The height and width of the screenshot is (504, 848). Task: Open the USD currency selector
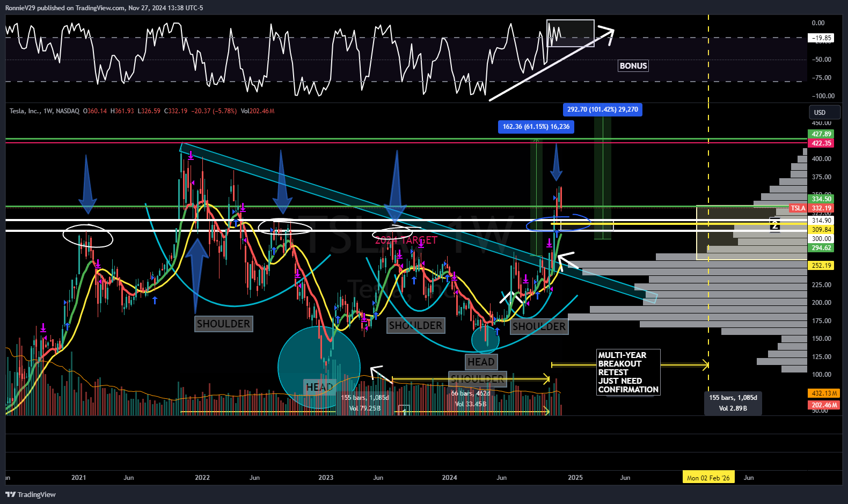point(825,112)
